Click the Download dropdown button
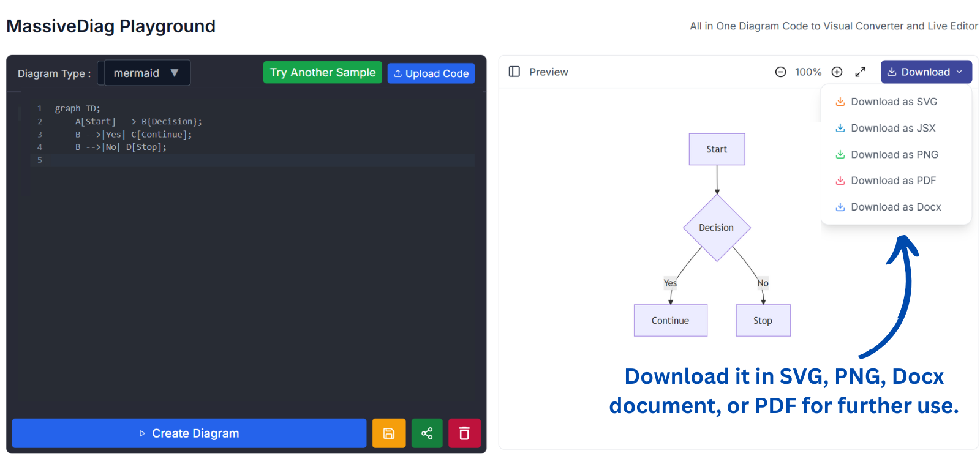The height and width of the screenshot is (459, 980). point(926,72)
